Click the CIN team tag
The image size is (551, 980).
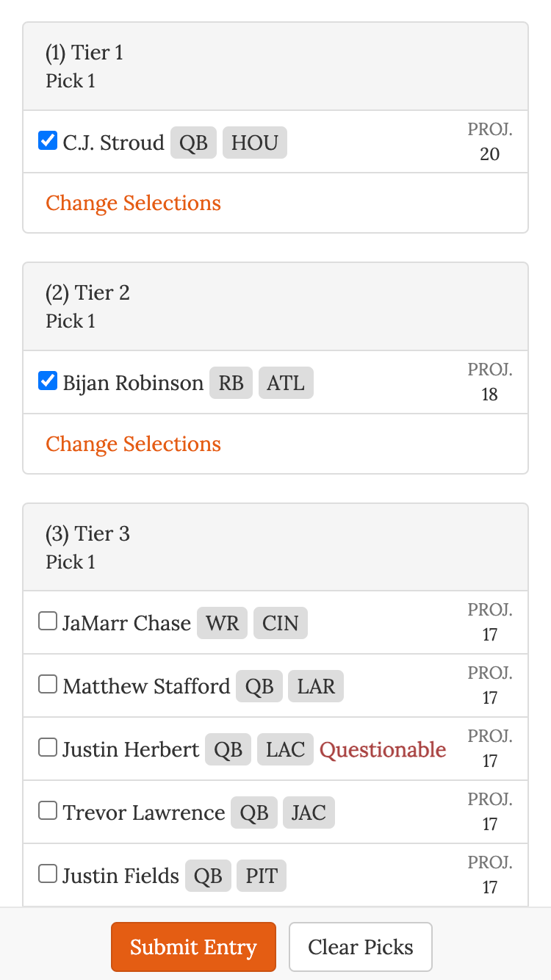coord(281,624)
